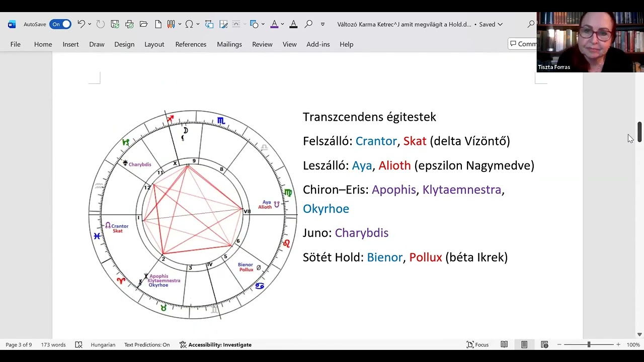
Task: Click the Word application icon
Action: point(12,24)
